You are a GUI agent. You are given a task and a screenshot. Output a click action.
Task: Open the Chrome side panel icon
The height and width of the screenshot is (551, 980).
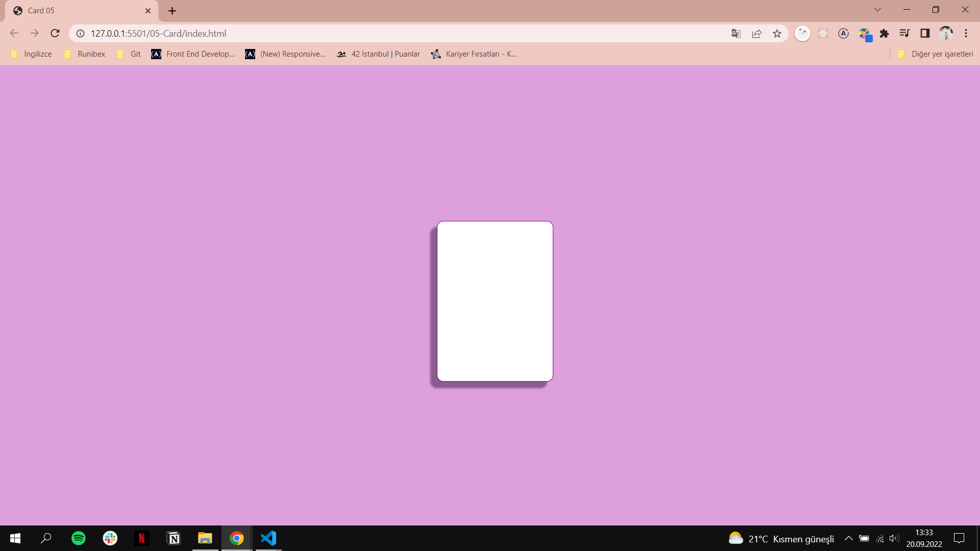coord(925,33)
